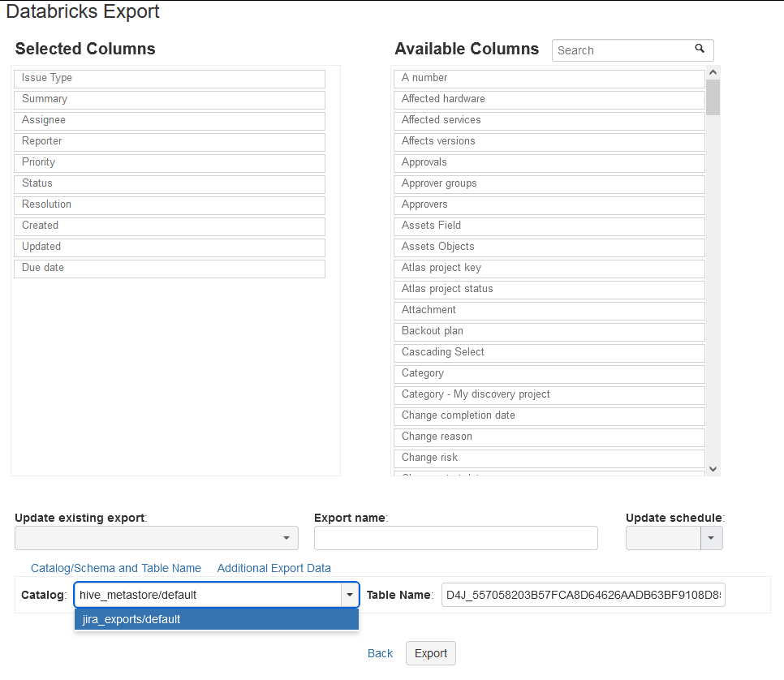Viewport: 784px width, 680px height.
Task: Switch to Catalog/Schema and Table Name tab
Action: tap(116, 568)
